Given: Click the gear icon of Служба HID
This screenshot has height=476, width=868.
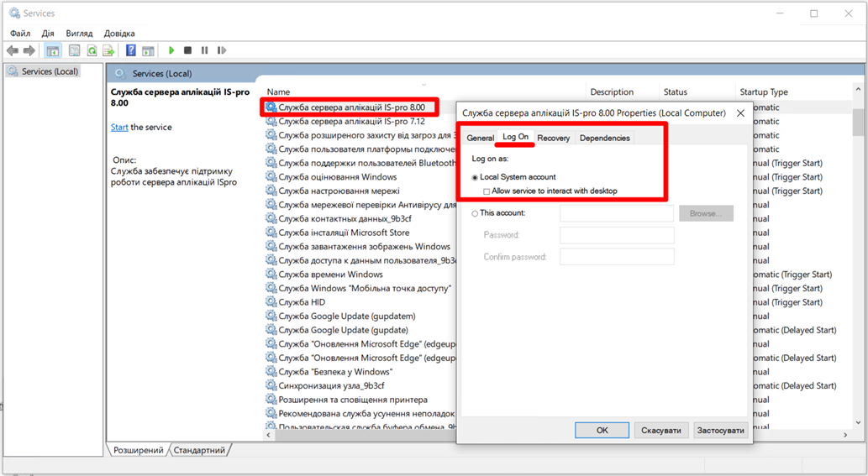Looking at the screenshot, I should pyautogui.click(x=271, y=301).
